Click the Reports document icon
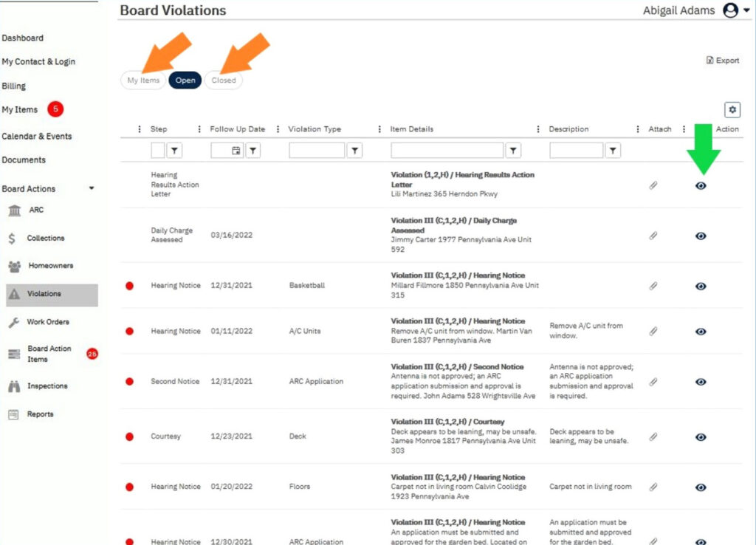756x545 pixels. pos(13,414)
